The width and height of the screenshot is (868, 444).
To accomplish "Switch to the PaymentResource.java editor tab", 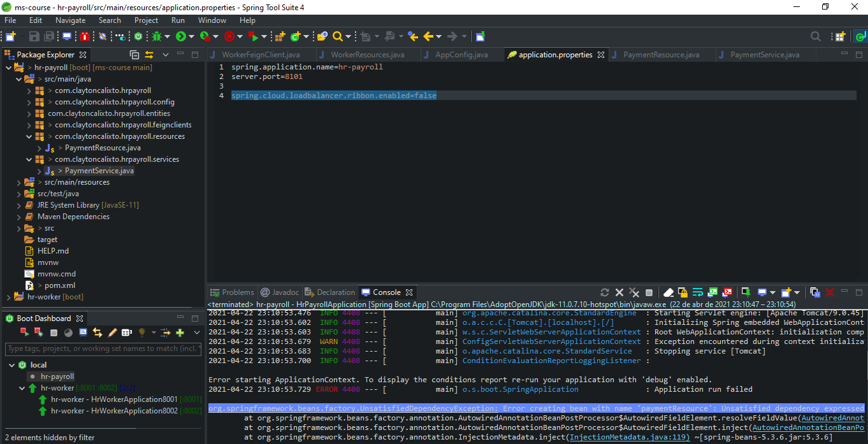I will pyautogui.click(x=660, y=55).
